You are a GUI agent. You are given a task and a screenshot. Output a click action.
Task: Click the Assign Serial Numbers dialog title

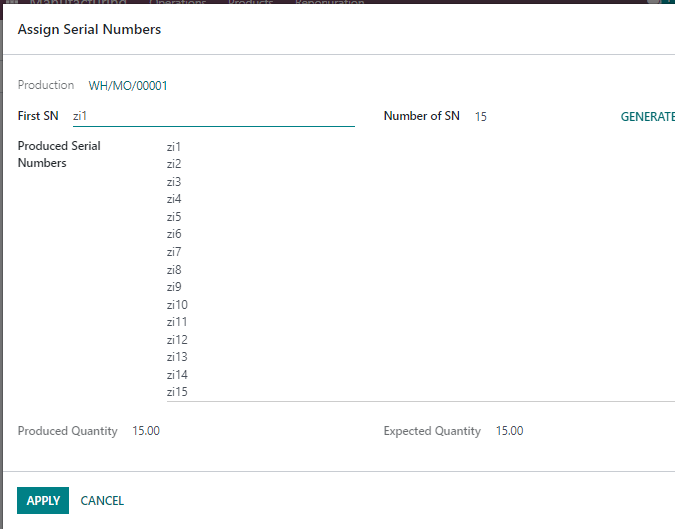pos(89,29)
